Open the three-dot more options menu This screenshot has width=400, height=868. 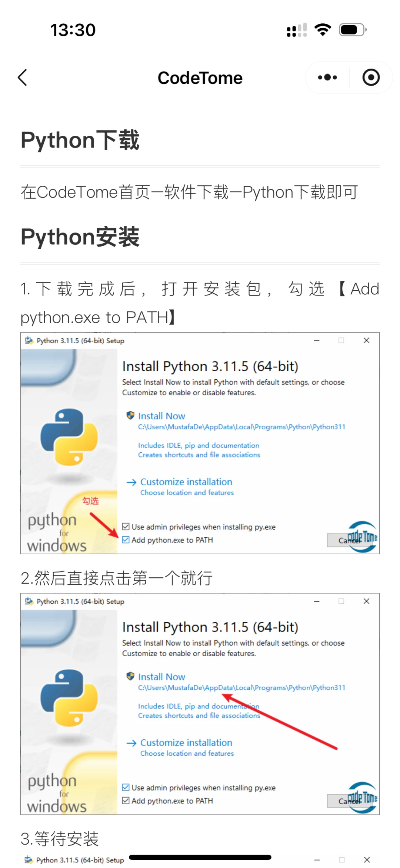tap(327, 77)
